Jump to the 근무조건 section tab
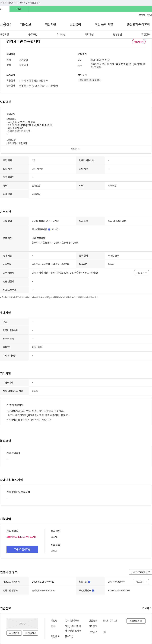The width and height of the screenshot is (152, 644). [33, 34]
